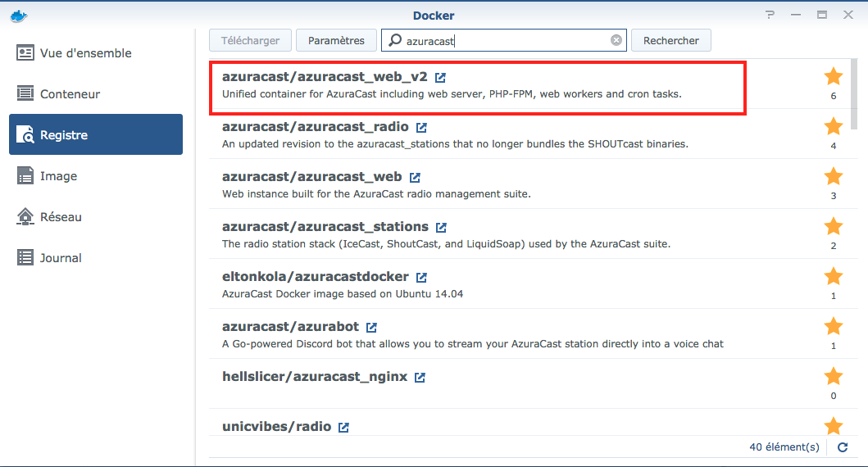Select the azuracast/azuracast_radio title
This screenshot has height=467, width=868.
[315, 127]
